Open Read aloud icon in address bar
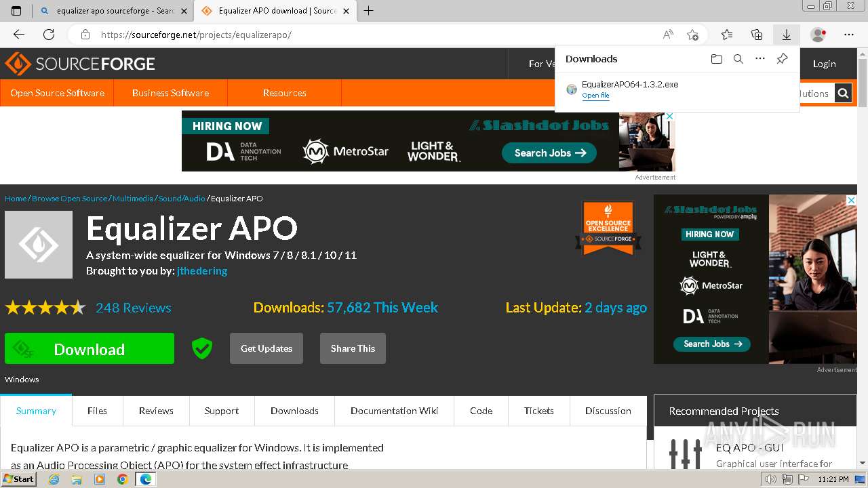868x488 pixels. (x=668, y=35)
